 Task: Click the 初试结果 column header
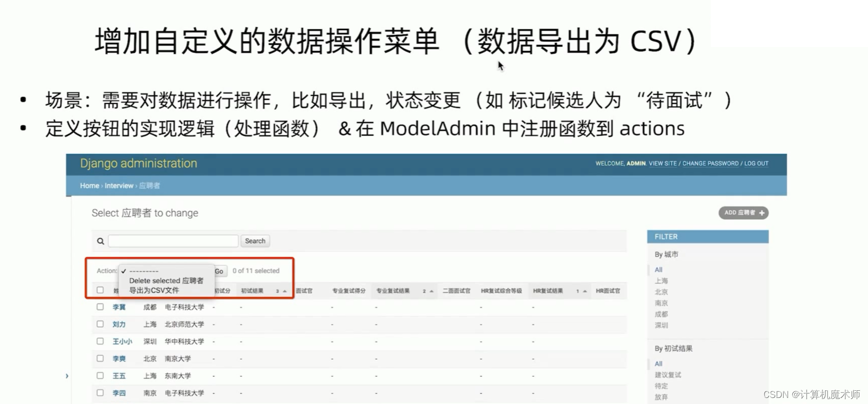(252, 291)
